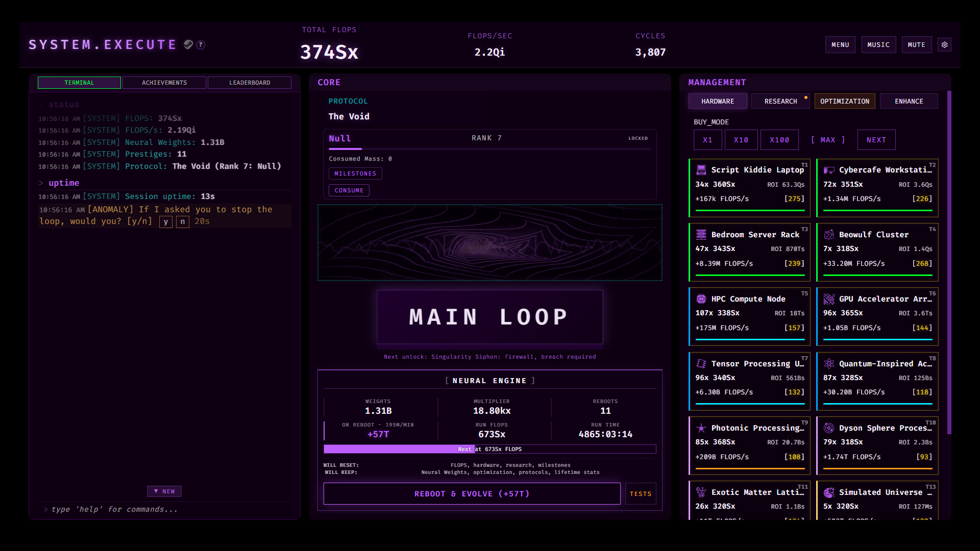Click the Beowulf Cluster icon
Viewport: 980px width, 551px height.
[x=829, y=235]
